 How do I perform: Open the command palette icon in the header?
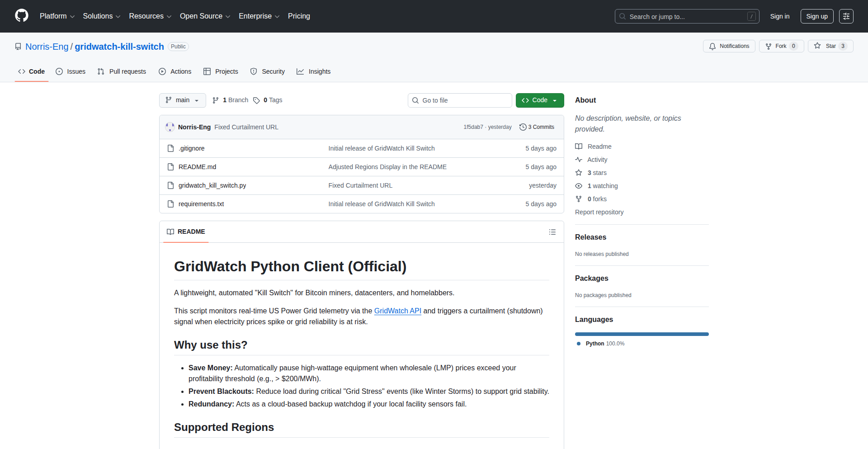click(x=846, y=16)
